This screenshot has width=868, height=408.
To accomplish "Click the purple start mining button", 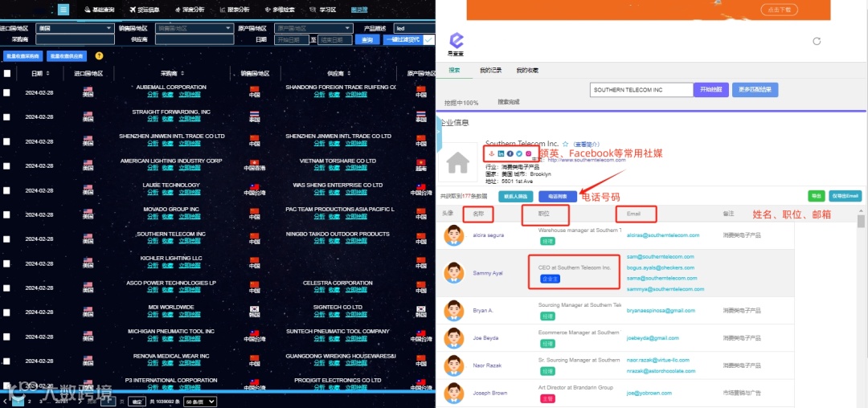I will [x=710, y=90].
